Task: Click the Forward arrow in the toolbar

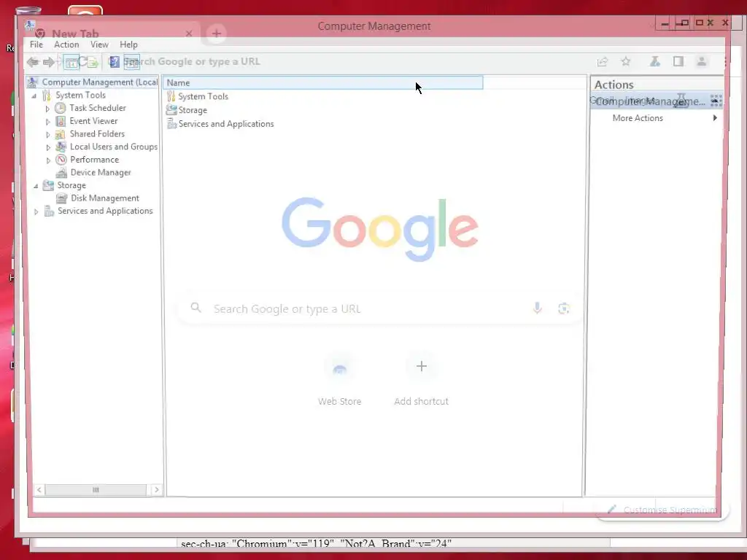Action: point(49,62)
